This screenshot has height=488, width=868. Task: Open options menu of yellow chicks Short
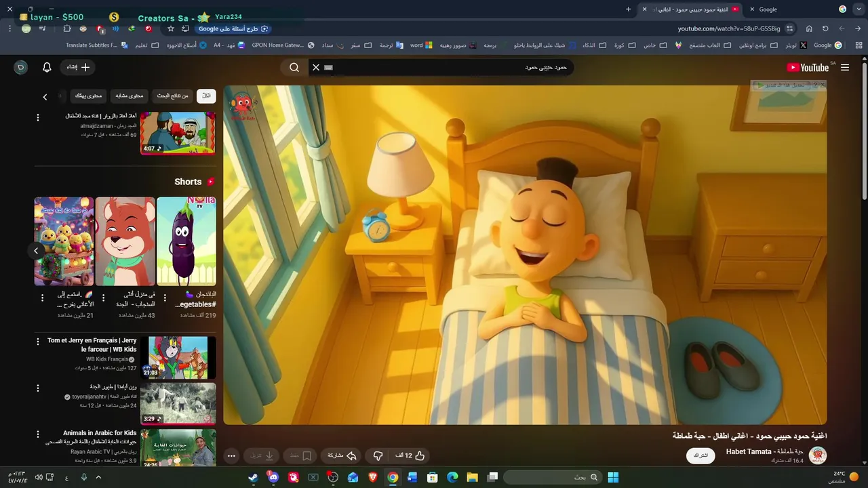[x=42, y=298]
